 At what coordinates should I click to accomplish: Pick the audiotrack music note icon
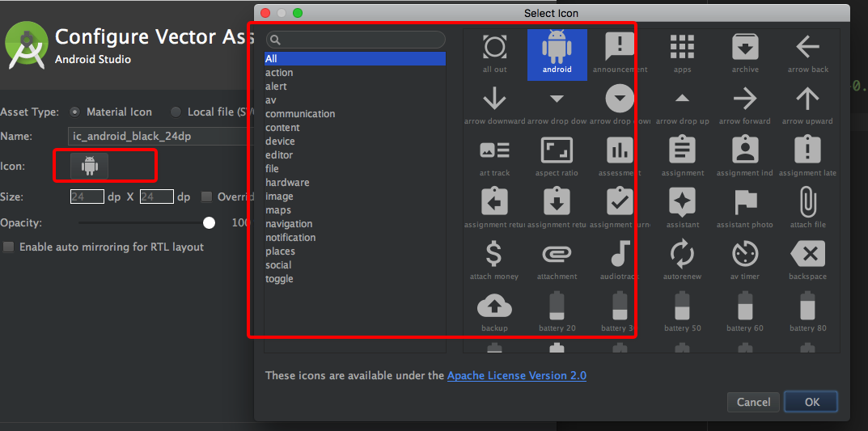point(620,253)
